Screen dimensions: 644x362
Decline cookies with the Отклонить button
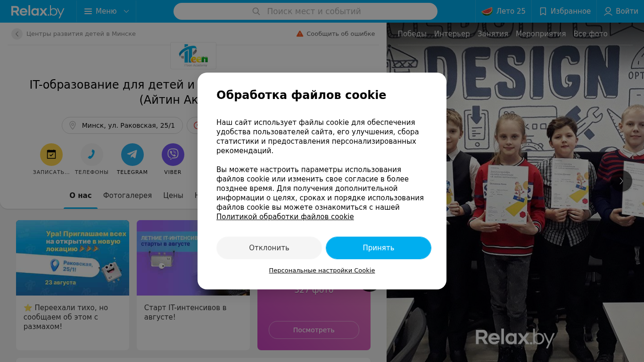tap(269, 248)
